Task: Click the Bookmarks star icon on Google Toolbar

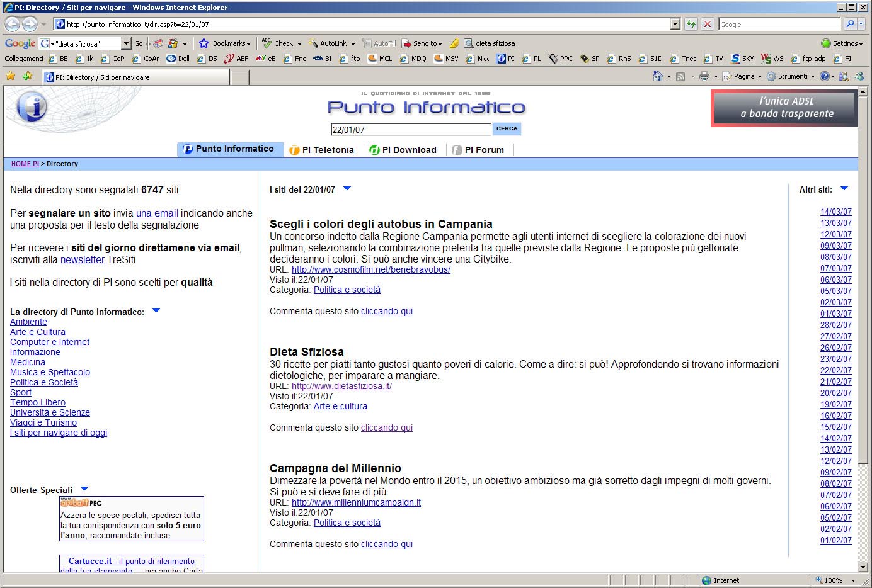Action: point(204,43)
